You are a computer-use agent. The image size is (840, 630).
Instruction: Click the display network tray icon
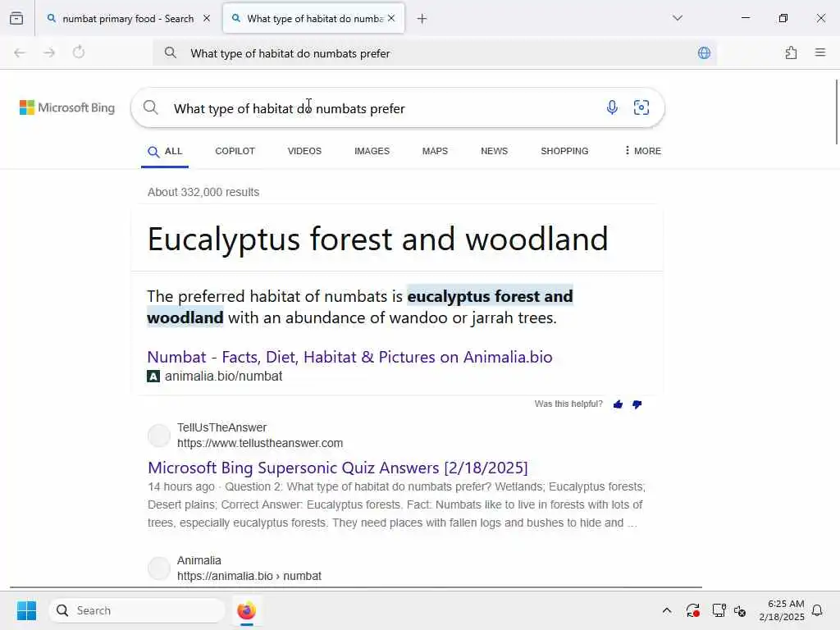tap(719, 610)
